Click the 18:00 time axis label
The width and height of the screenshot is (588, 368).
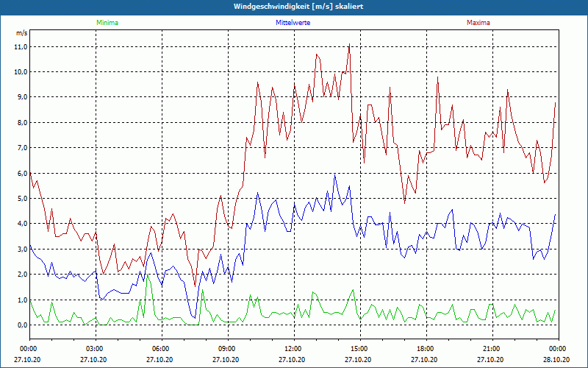[426, 349]
